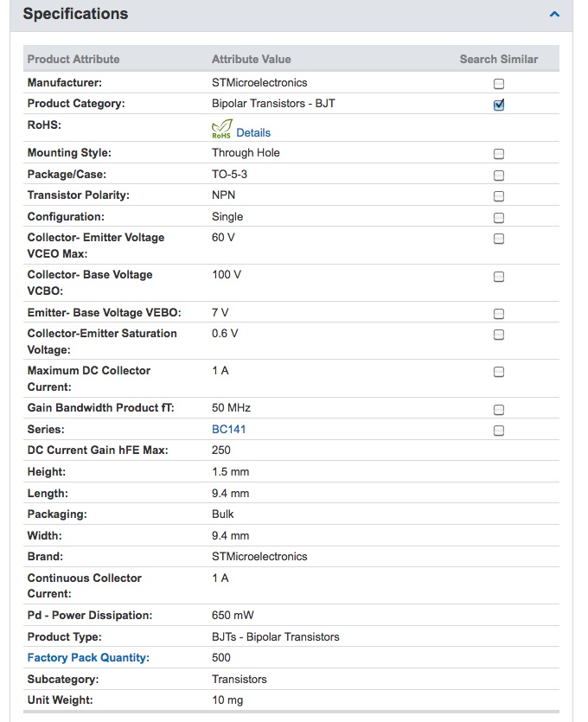Tick the Gain Bandwidth Product 50 MHz checkbox

pos(499,410)
